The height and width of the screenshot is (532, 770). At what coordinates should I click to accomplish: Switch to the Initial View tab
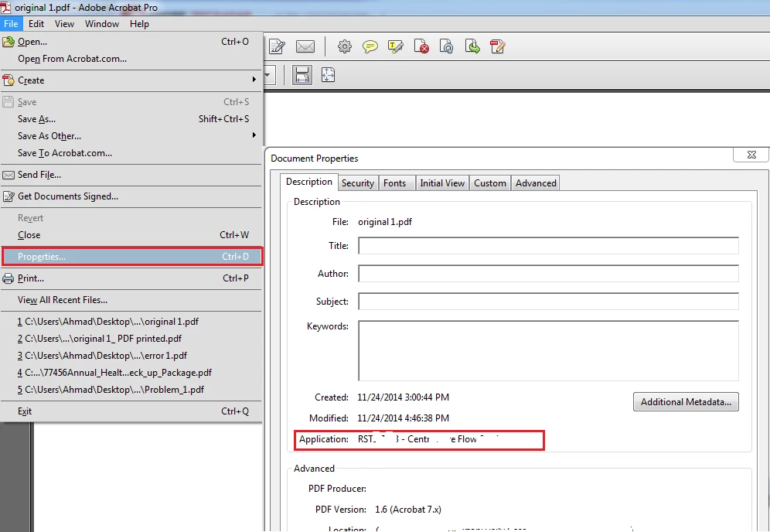[x=442, y=183]
